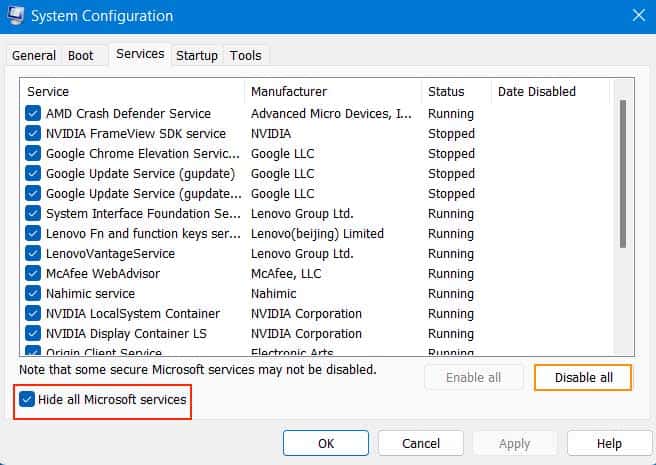Open the Startup tab
656x465 pixels.
(x=197, y=56)
